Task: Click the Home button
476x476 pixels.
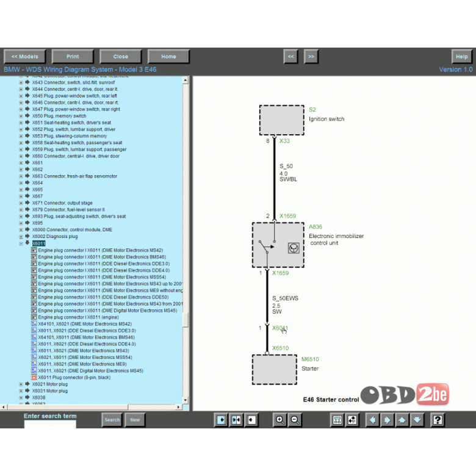Action: pos(168,57)
